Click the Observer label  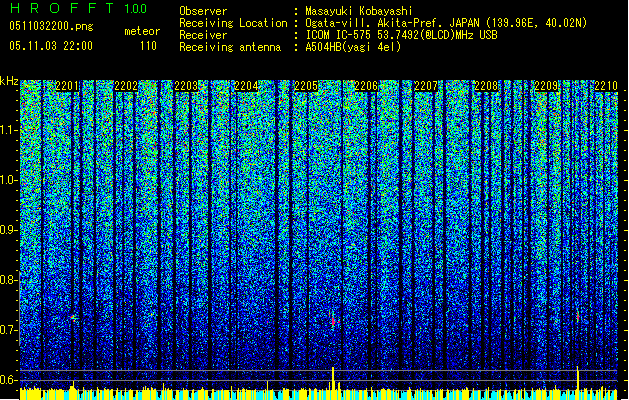pos(203,11)
